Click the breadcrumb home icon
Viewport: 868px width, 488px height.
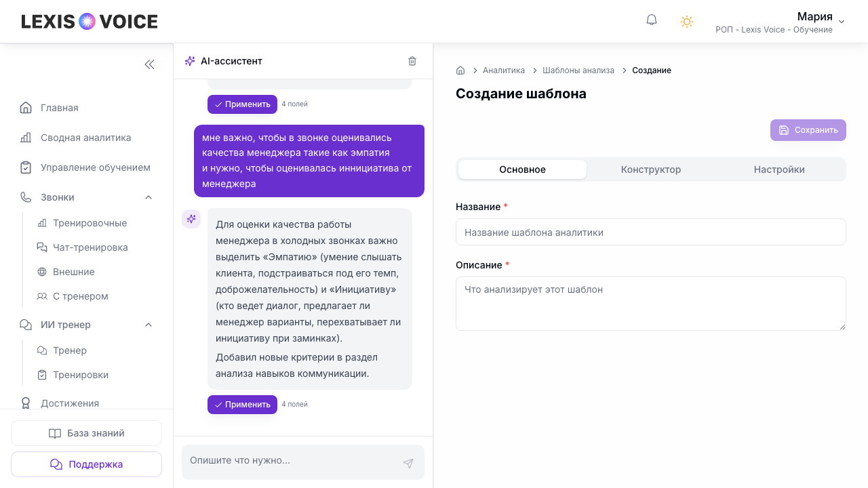(x=460, y=70)
